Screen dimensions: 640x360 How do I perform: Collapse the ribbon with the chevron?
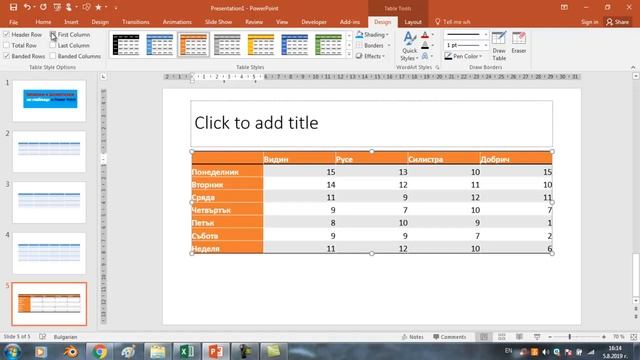[633, 67]
